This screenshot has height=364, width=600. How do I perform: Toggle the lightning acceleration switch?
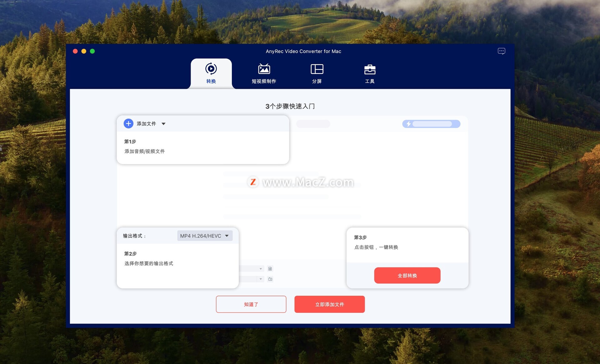pyautogui.click(x=431, y=124)
